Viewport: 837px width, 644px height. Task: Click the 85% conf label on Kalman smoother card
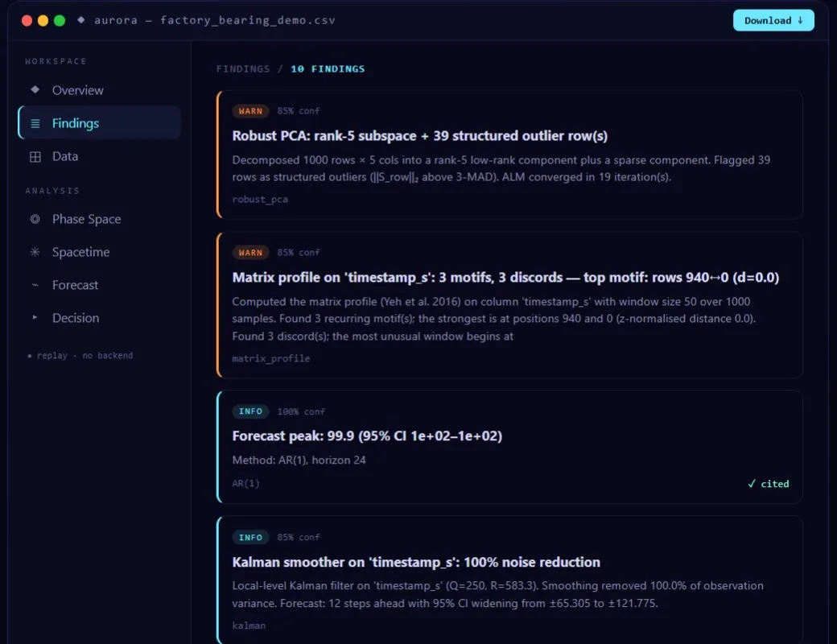click(x=299, y=537)
